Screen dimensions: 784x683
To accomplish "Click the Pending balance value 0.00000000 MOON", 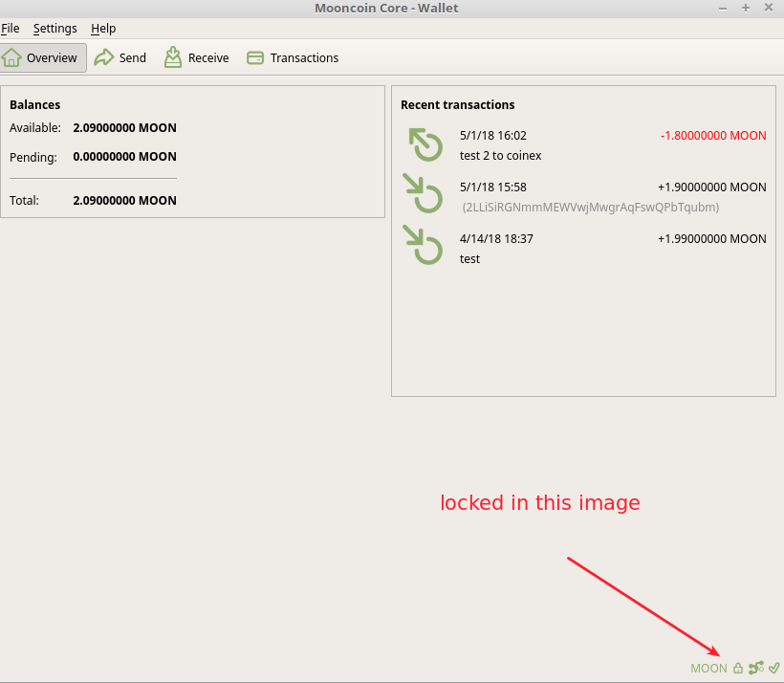I will click(124, 157).
